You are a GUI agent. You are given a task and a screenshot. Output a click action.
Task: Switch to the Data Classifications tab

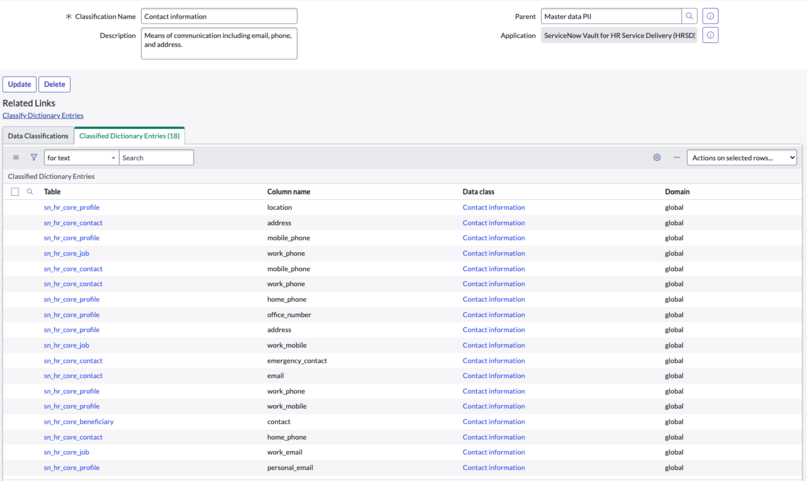click(38, 136)
